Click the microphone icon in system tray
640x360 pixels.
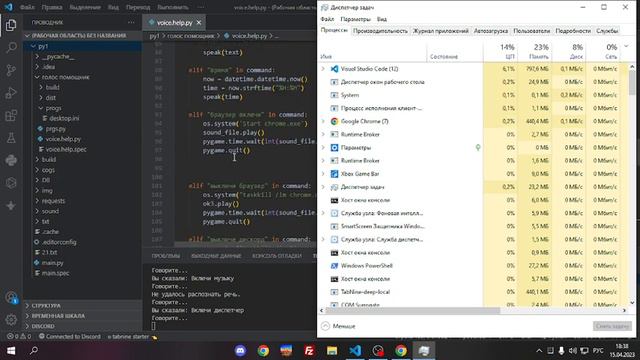coord(562,351)
